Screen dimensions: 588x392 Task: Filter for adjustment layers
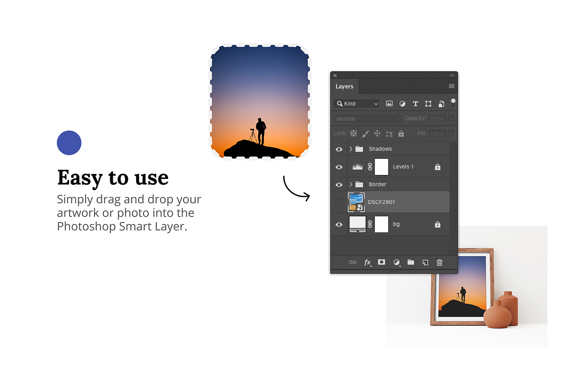point(402,104)
